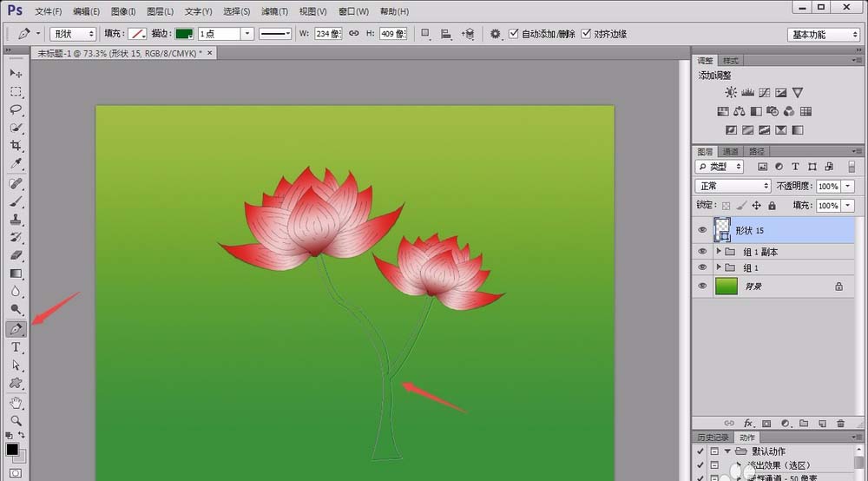Select the Move tool
Screen dimensions: 868x481
[16, 73]
